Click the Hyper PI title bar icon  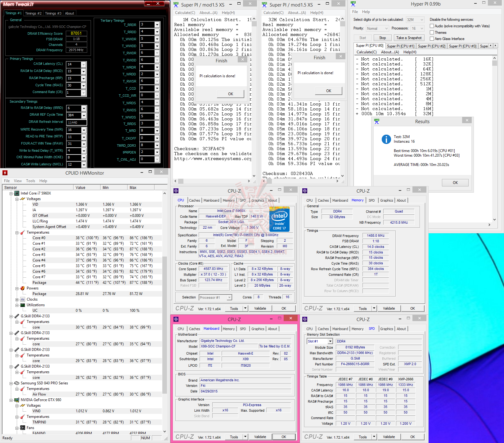click(x=353, y=4)
